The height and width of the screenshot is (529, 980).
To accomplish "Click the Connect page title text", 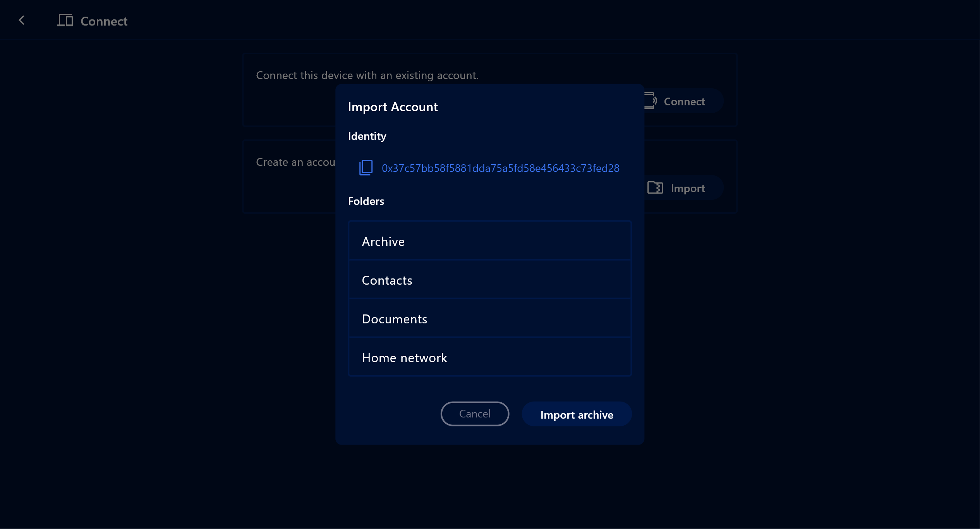I will pyautogui.click(x=104, y=21).
